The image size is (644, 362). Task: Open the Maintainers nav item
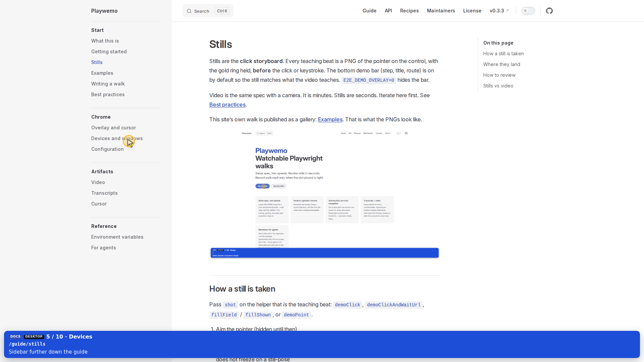click(441, 11)
